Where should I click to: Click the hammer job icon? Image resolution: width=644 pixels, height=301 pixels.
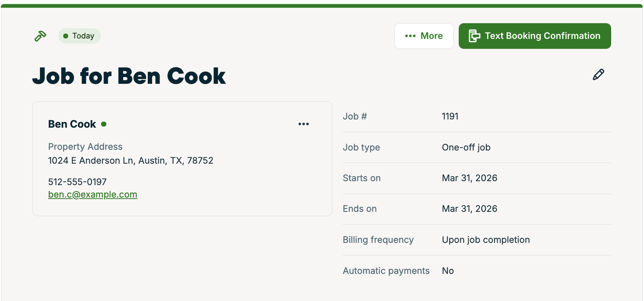[x=40, y=36]
